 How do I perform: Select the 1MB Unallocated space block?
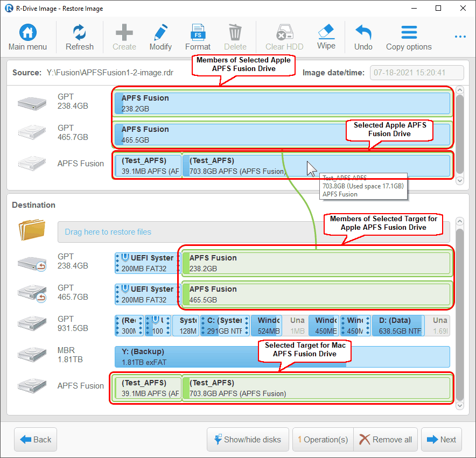click(296, 326)
